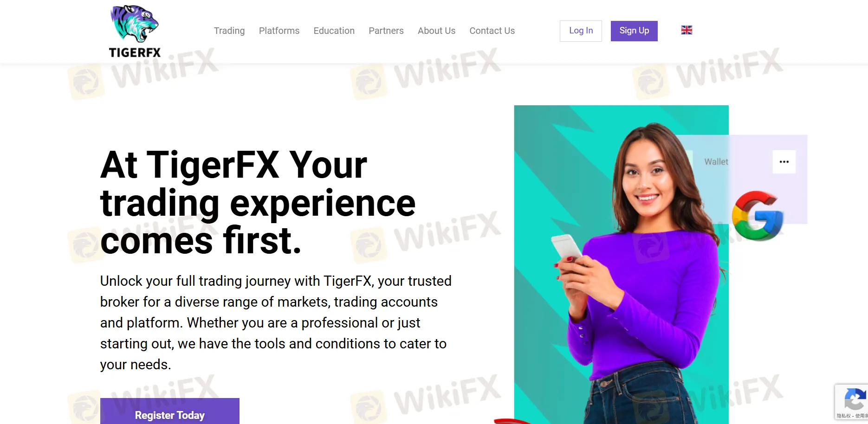Go to the Contact Us page

[x=492, y=31]
